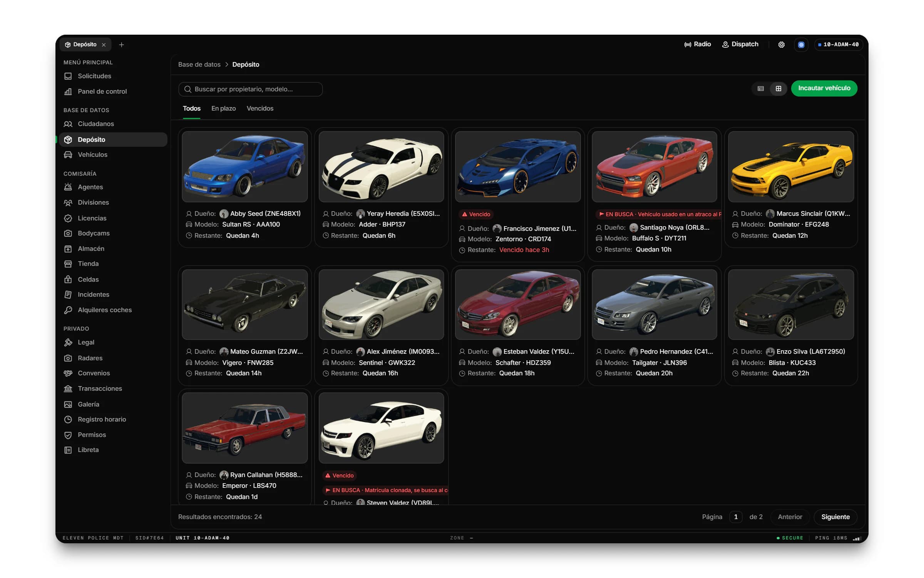The width and height of the screenshot is (924, 578).
Task: Click the page number field
Action: click(x=735, y=517)
